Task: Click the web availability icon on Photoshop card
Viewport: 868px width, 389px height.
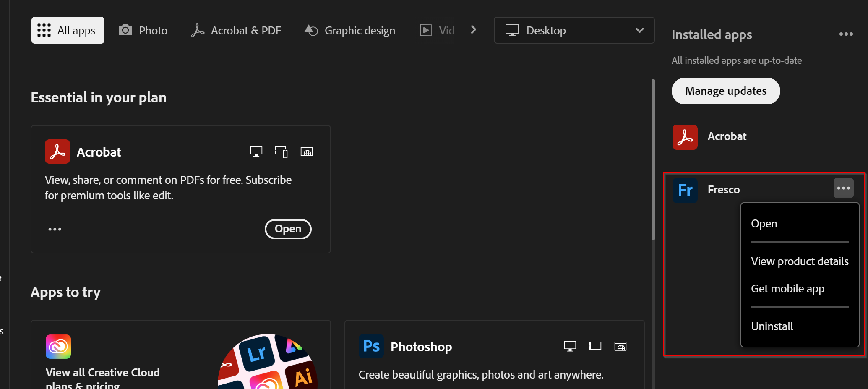Action: click(620, 346)
